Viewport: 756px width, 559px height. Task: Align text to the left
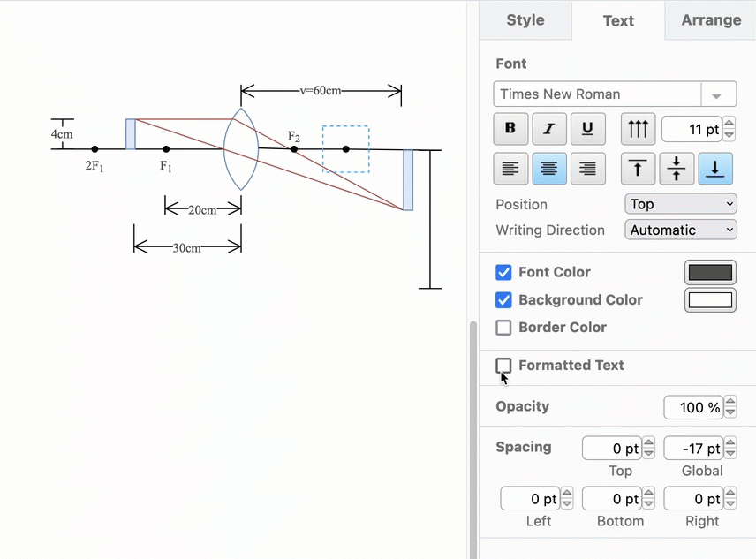pyautogui.click(x=510, y=169)
